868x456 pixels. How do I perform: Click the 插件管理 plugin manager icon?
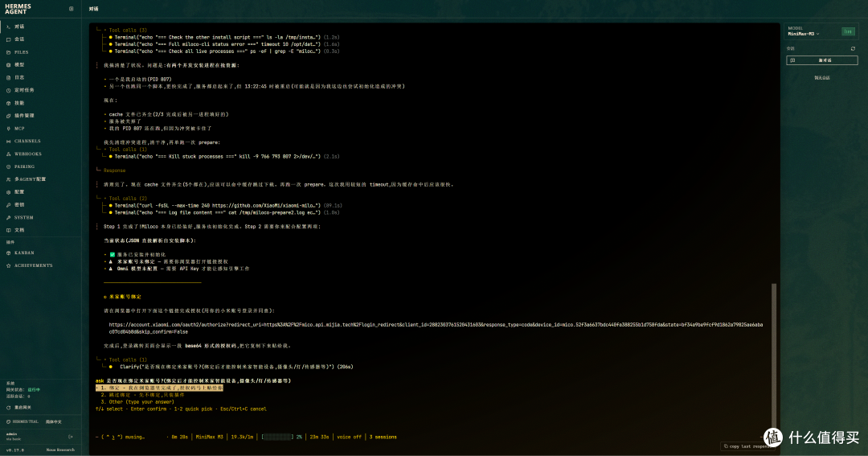coord(8,116)
